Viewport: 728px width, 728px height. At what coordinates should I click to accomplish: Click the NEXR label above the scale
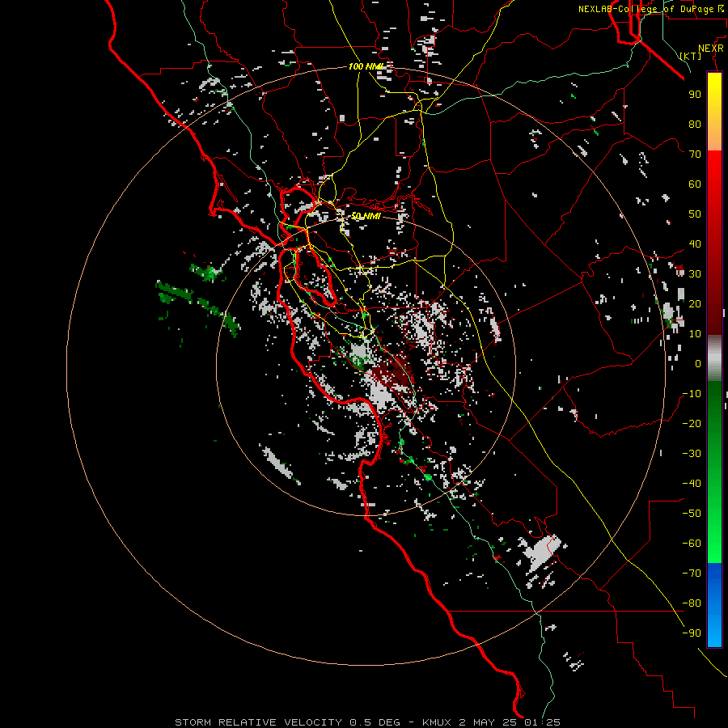coord(710,49)
